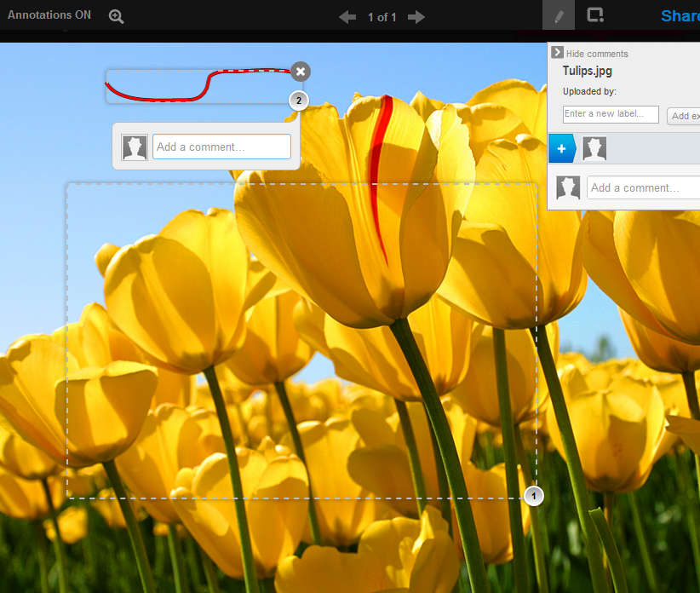Click the Add button beside label field

click(x=684, y=116)
